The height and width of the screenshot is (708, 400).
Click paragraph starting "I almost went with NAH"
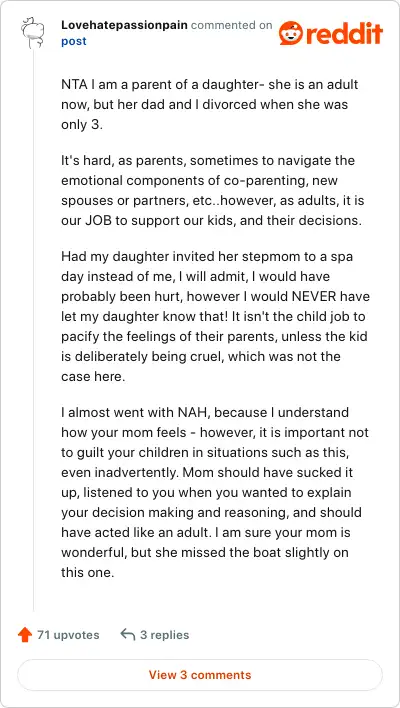click(x=215, y=492)
